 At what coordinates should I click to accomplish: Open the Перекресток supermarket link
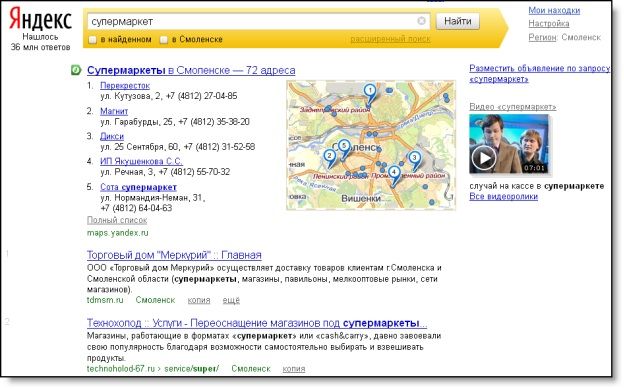[x=125, y=86]
